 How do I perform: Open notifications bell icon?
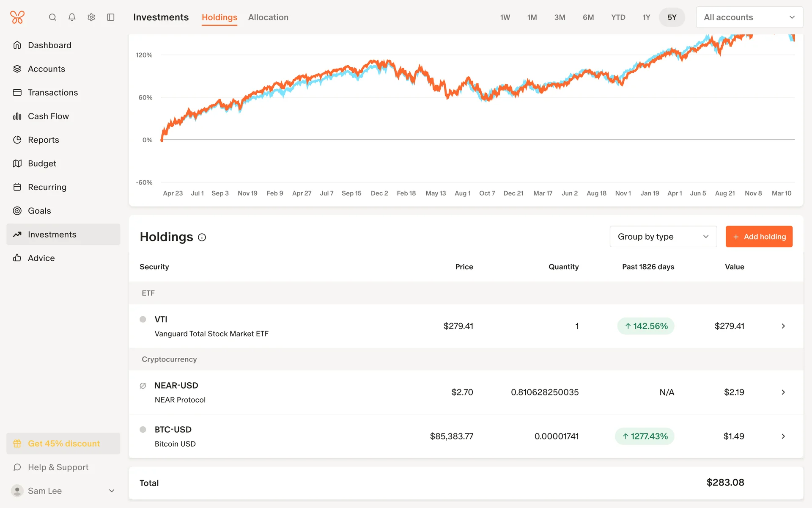72,17
